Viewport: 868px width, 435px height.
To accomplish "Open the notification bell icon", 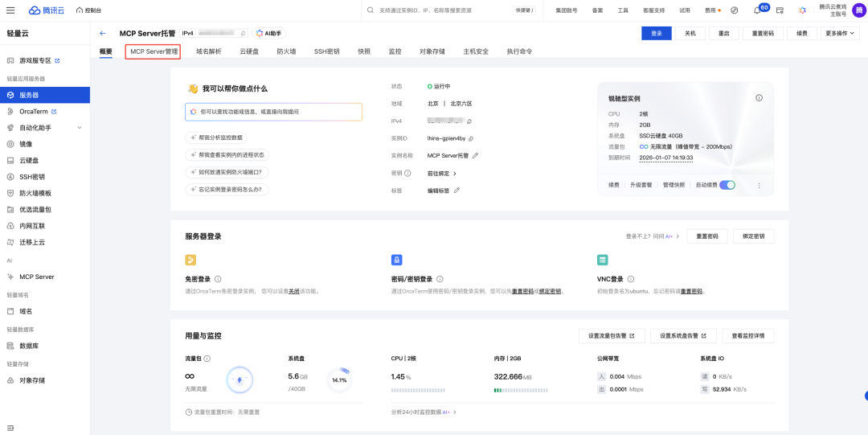I will coord(757,10).
